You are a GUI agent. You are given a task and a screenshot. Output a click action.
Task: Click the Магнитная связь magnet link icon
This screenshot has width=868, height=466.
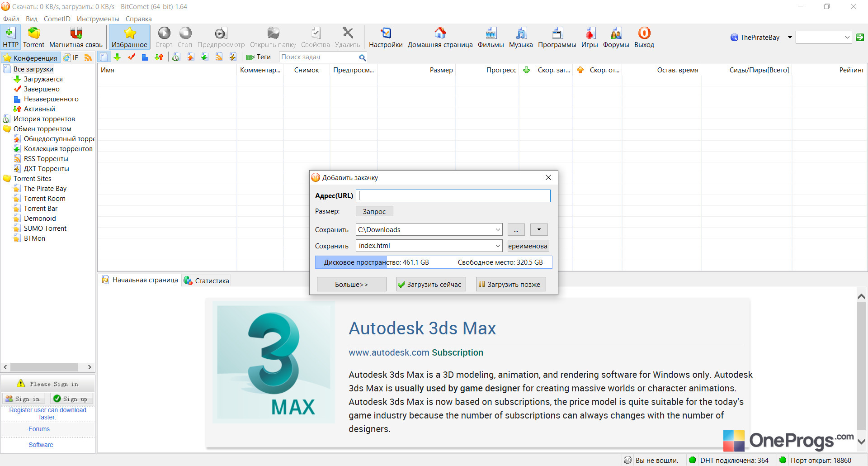(x=76, y=37)
